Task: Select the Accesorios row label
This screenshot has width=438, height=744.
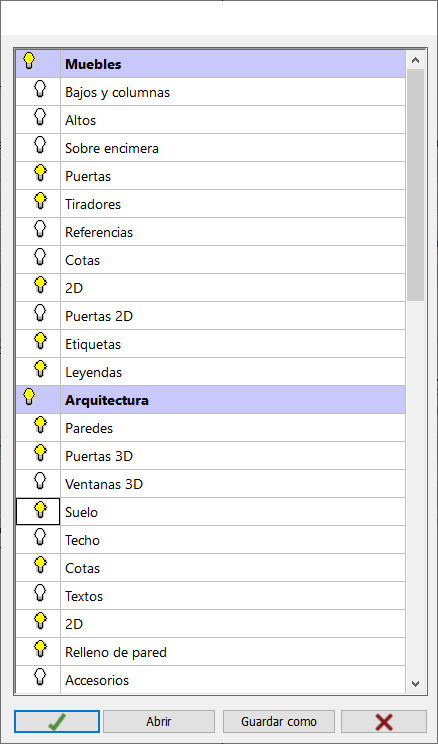Action: 97,680
